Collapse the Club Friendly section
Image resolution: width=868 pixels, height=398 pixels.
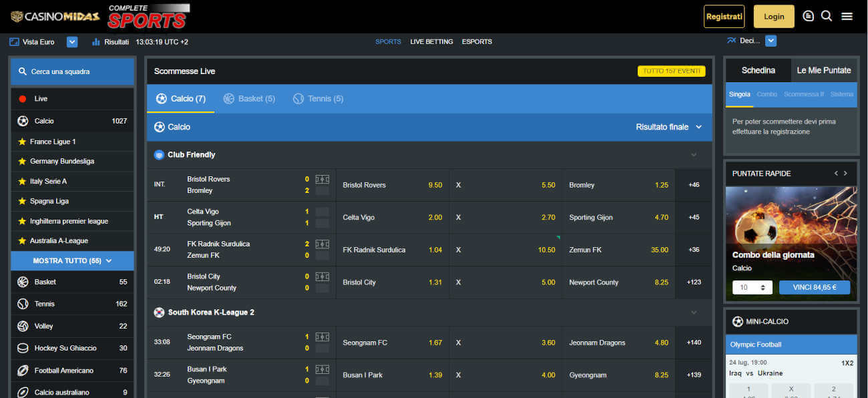tap(693, 155)
